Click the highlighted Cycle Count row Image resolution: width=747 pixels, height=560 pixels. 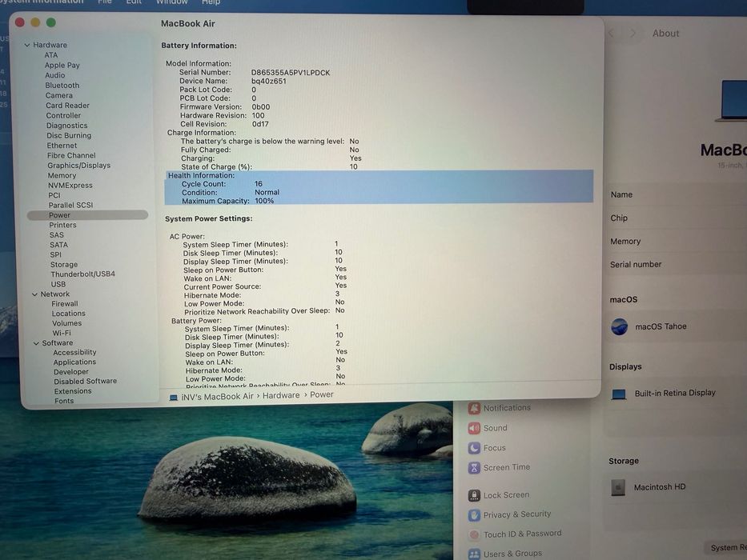pos(379,184)
